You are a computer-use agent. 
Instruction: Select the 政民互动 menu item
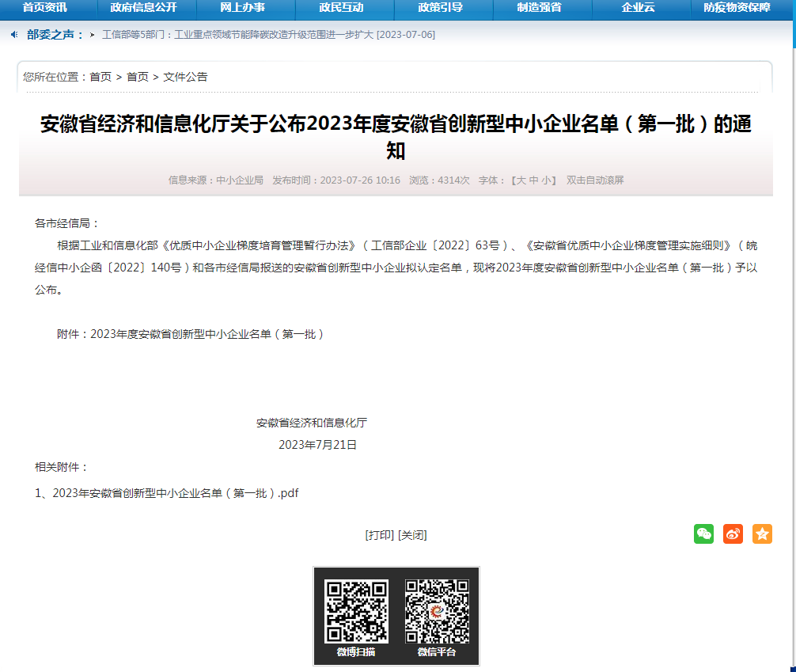pyautogui.click(x=343, y=10)
